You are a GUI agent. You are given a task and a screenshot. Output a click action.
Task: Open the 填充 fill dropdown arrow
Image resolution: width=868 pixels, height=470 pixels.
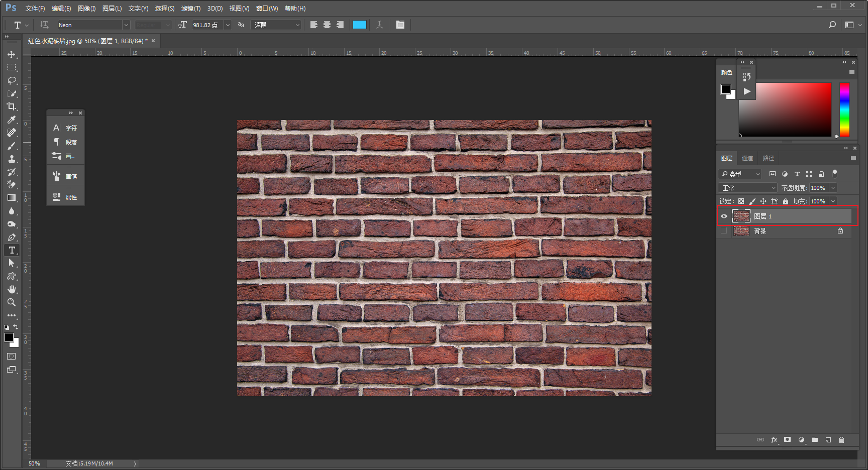click(x=833, y=201)
